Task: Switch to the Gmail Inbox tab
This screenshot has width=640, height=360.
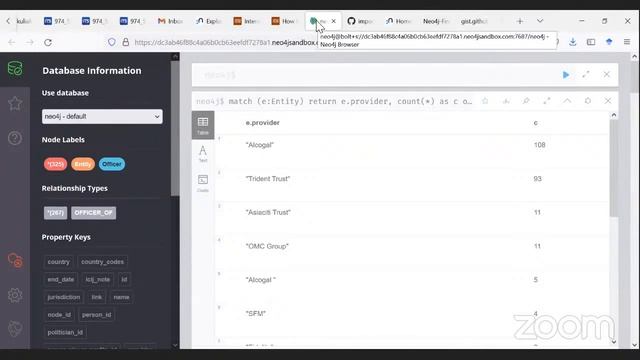Action: [x=170, y=21]
